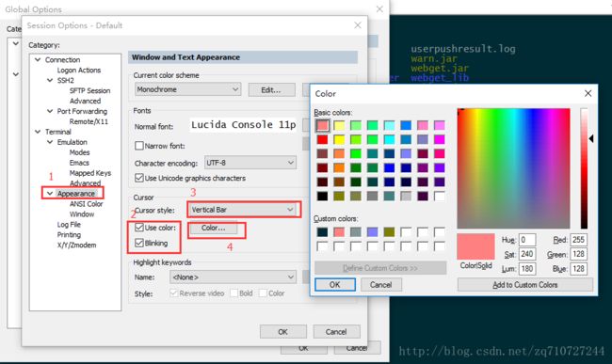
Task: Click OK in the Color dialog
Action: click(x=335, y=284)
